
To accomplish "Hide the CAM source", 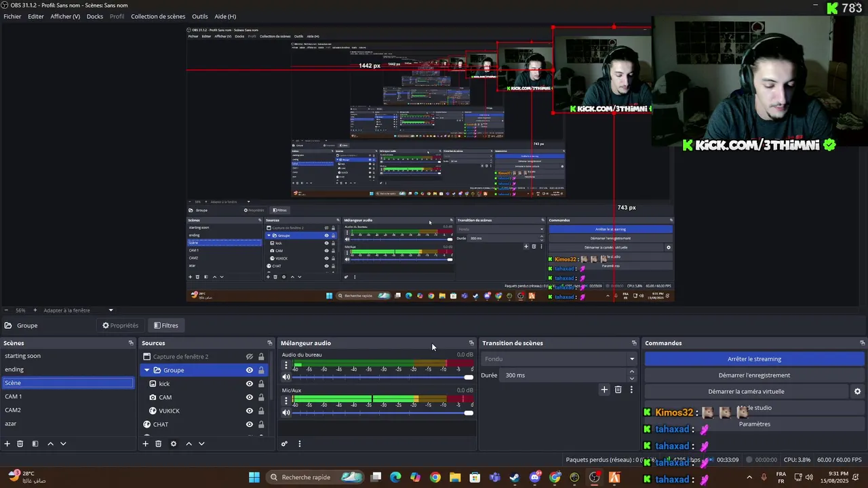I will (250, 397).
